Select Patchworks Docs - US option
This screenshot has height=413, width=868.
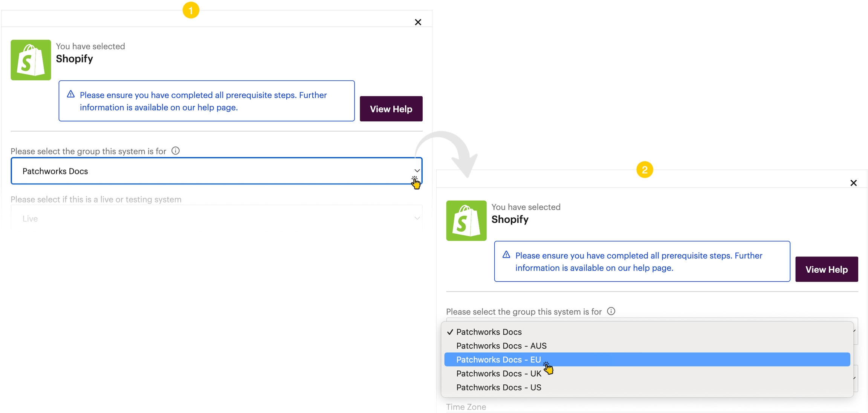pyautogui.click(x=498, y=387)
